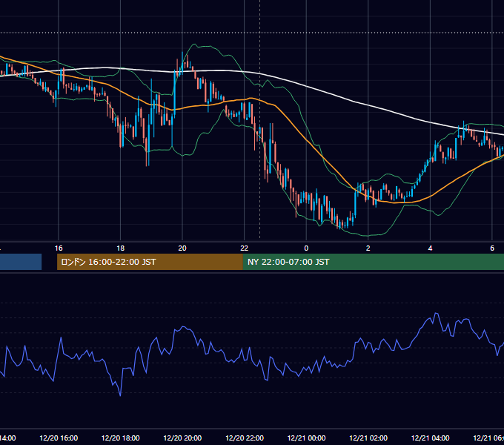The height and width of the screenshot is (445, 504).
Task: Click the 12/20 20:00 date label
Action: (x=182, y=438)
